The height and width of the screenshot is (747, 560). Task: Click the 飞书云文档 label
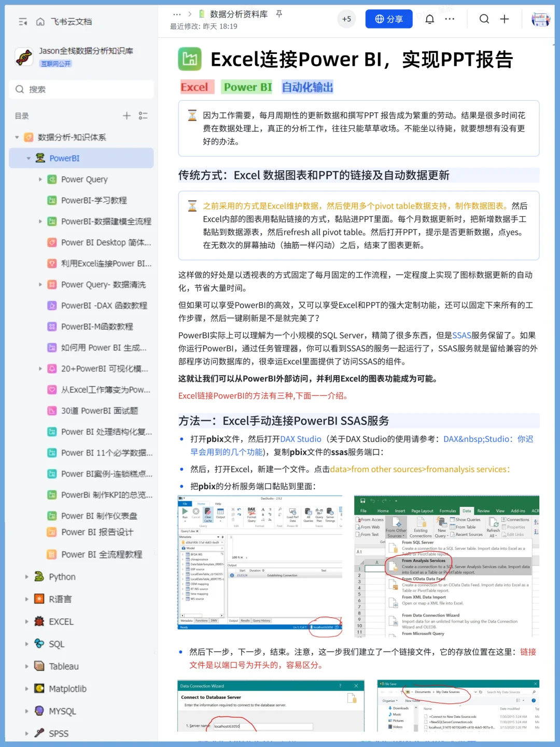[x=71, y=22]
